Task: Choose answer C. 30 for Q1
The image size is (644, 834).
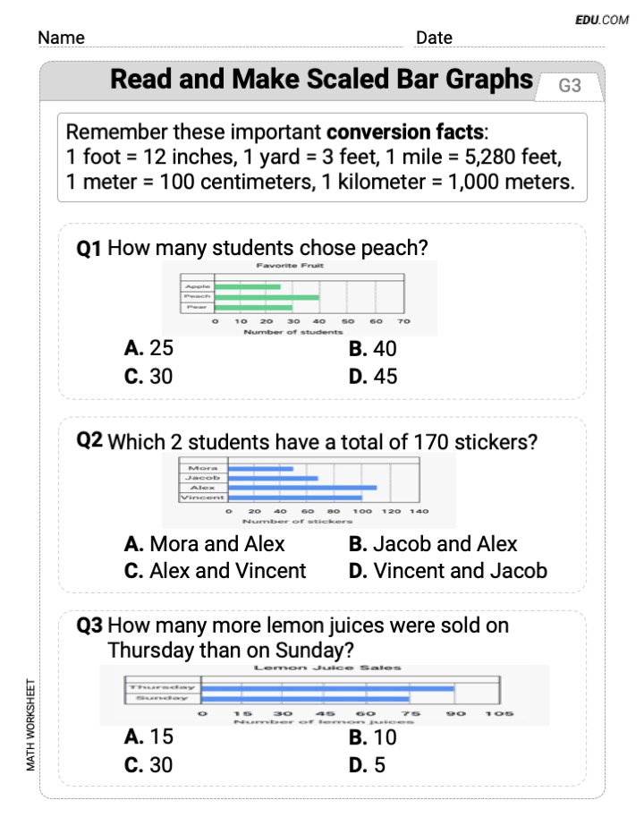Action: (148, 377)
